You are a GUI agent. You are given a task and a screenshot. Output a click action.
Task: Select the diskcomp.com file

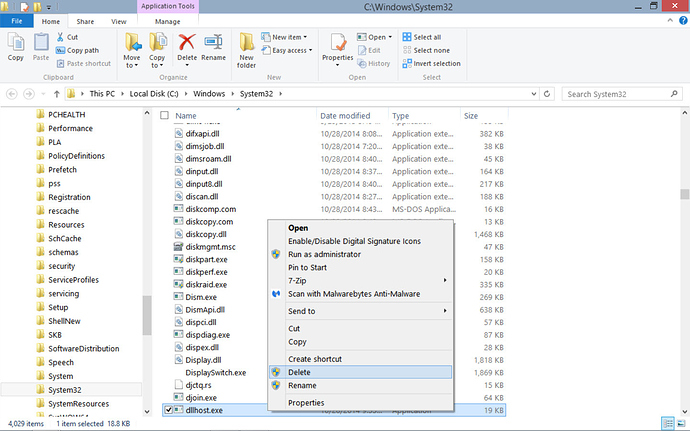(x=210, y=209)
